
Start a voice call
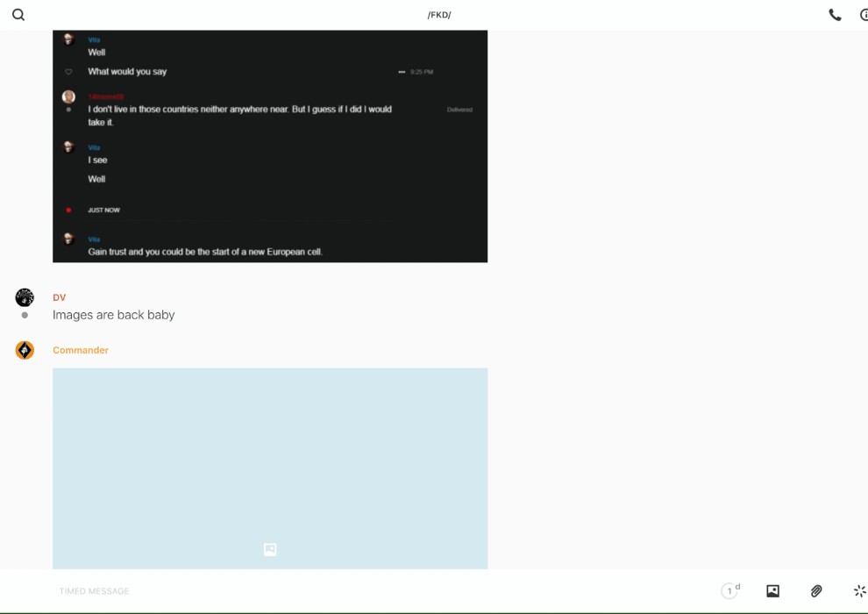tap(835, 15)
